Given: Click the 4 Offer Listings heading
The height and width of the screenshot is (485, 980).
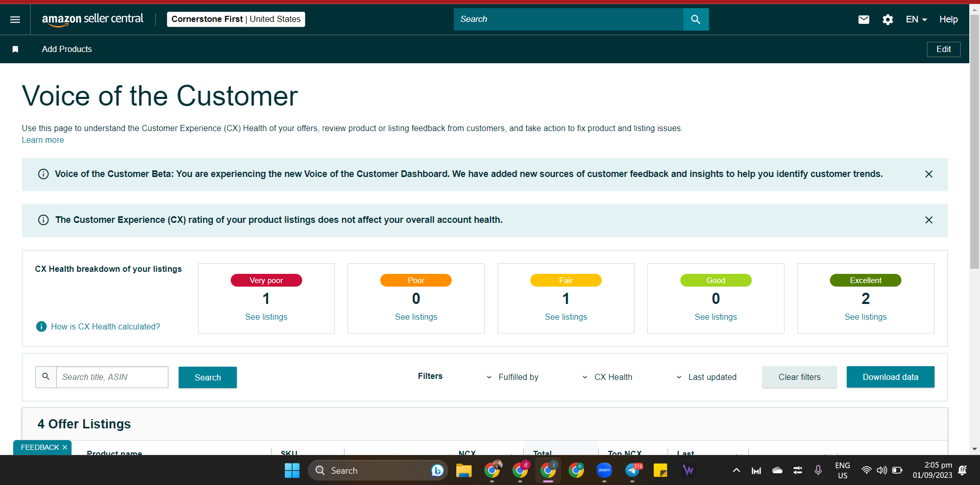Looking at the screenshot, I should coord(84,424).
